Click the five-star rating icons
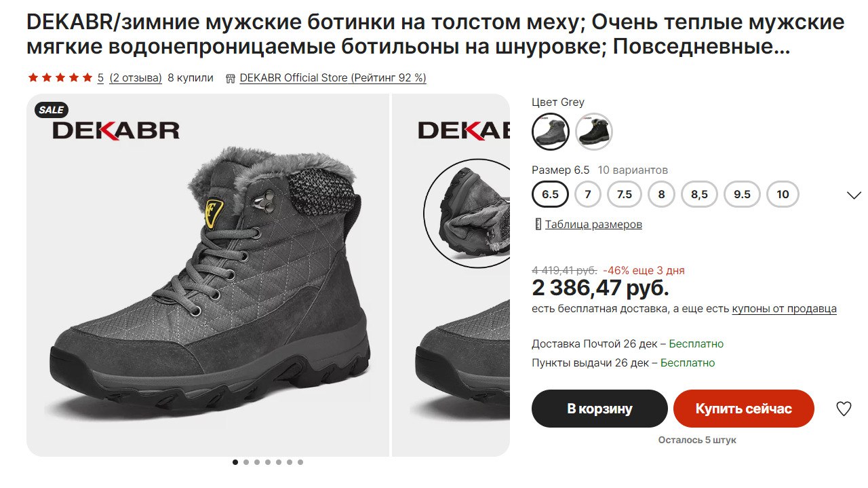This screenshot has height=488, width=868. (60, 77)
